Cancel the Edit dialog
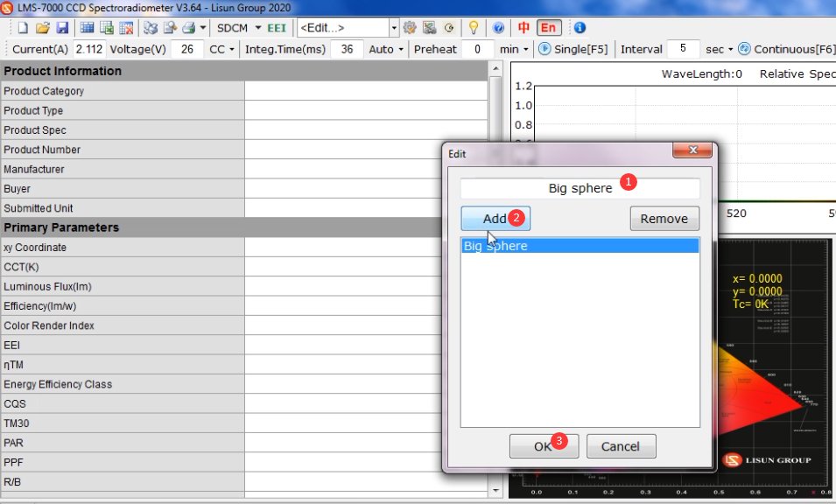This screenshot has height=504, width=836. (x=622, y=446)
